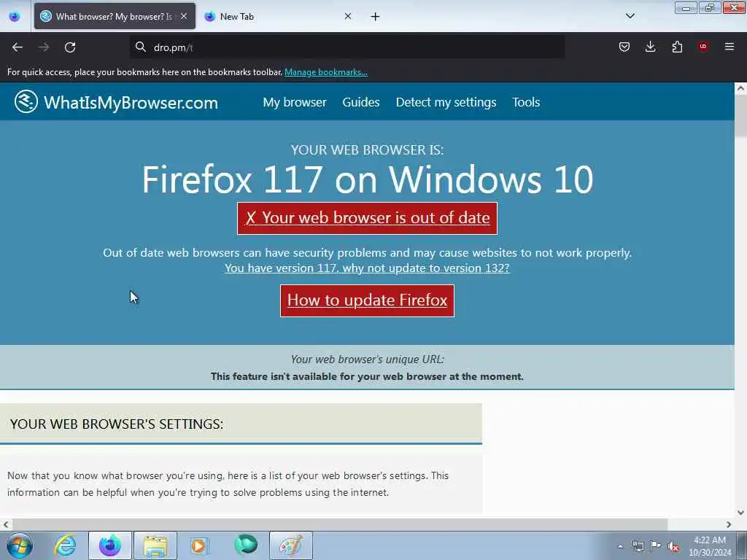
Task: Click the address bar with dro.pm/t
Action: 348,47
